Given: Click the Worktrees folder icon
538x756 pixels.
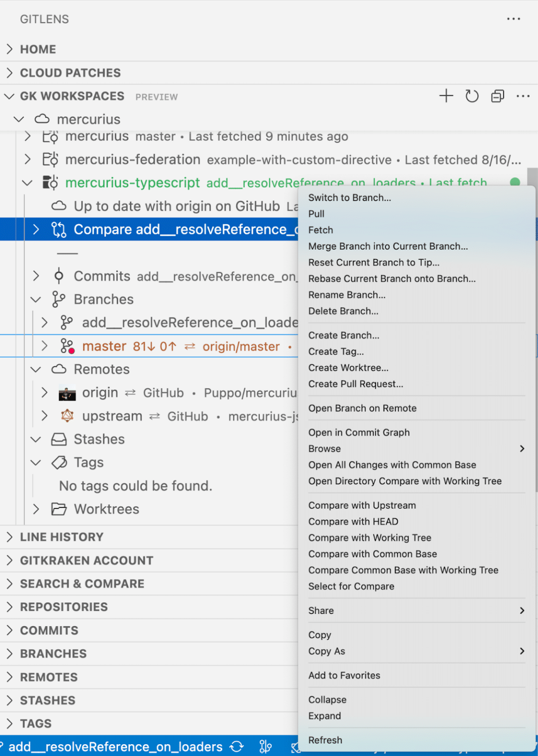Looking at the screenshot, I should tap(59, 509).
